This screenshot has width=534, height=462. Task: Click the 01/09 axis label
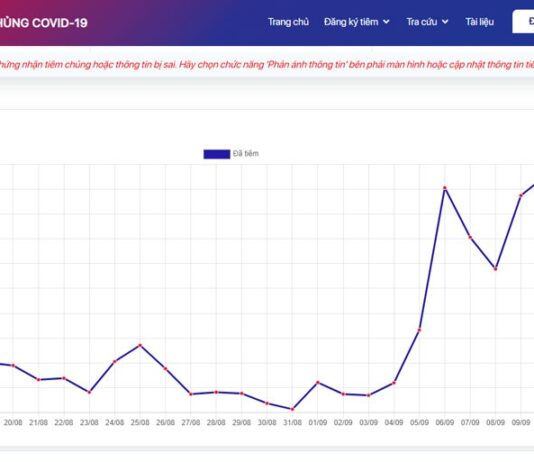point(318,422)
